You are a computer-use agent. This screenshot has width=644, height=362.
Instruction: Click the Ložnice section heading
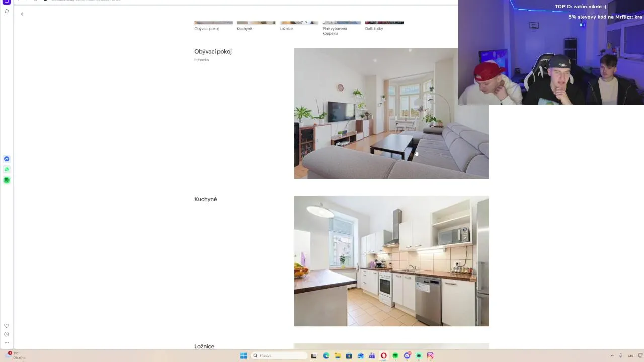(x=204, y=346)
